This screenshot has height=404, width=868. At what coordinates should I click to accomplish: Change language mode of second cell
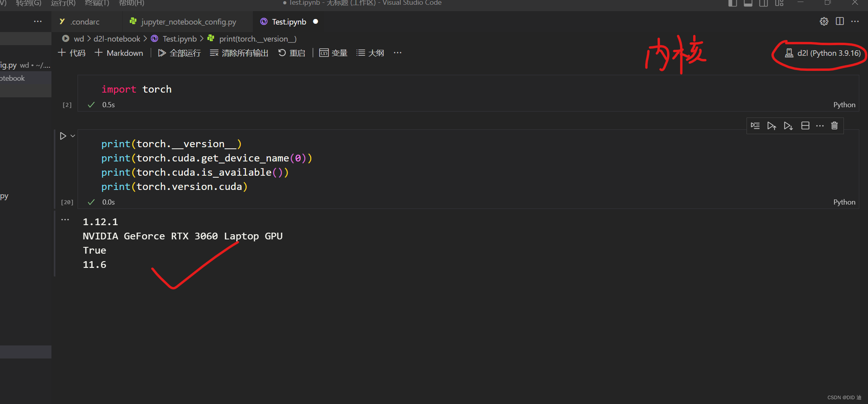pos(844,202)
